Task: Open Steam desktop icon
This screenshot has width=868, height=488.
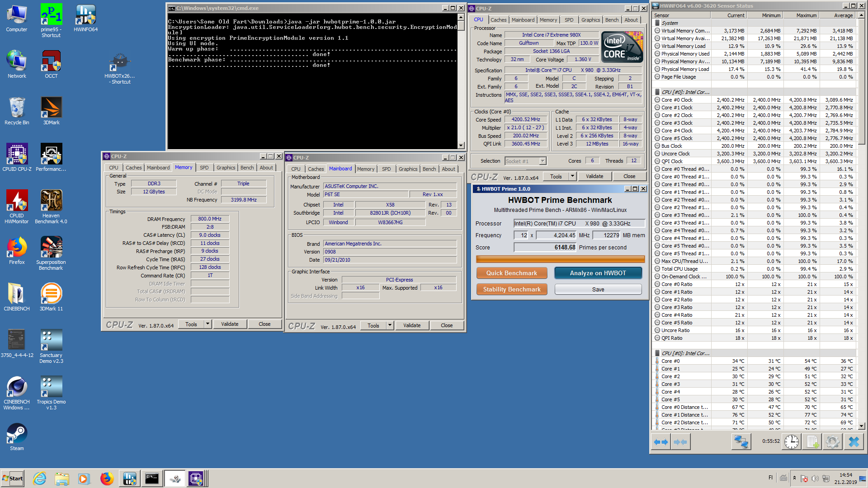Action: pos(17,437)
